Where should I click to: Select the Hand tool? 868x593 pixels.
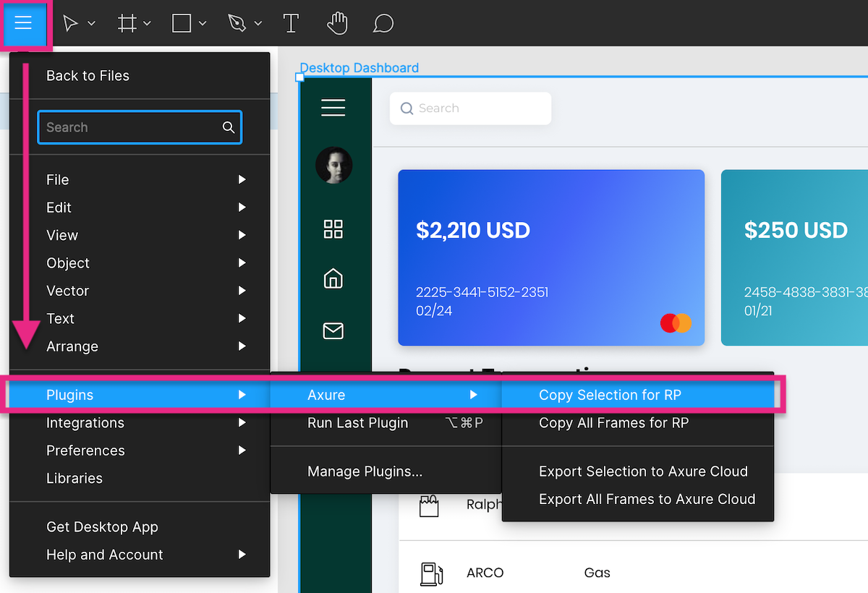337,22
